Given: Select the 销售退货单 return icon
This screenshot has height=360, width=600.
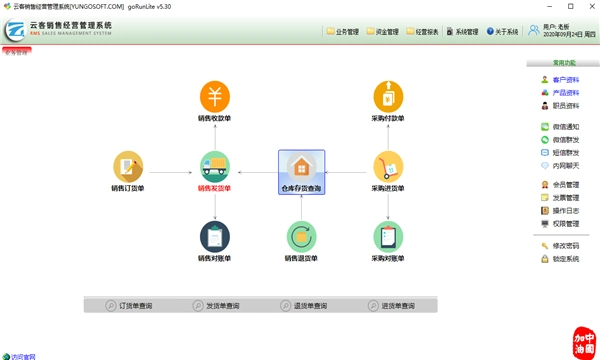Looking at the screenshot, I should tap(302, 237).
